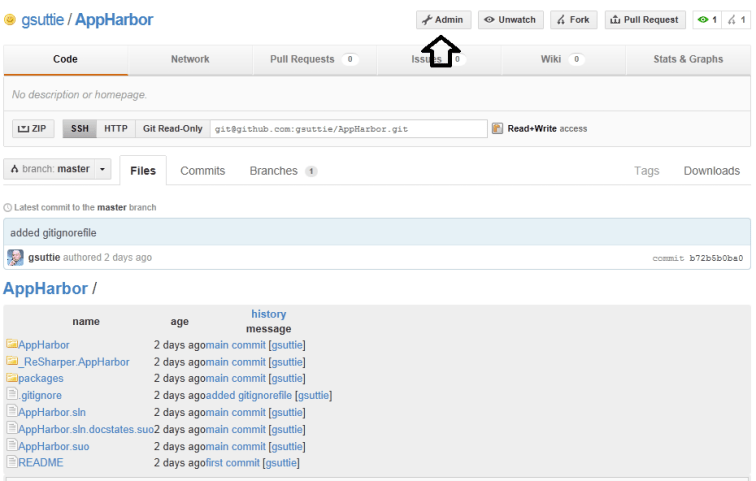Click the README file icon
This screenshot has height=481, width=756.
[x=12, y=461]
